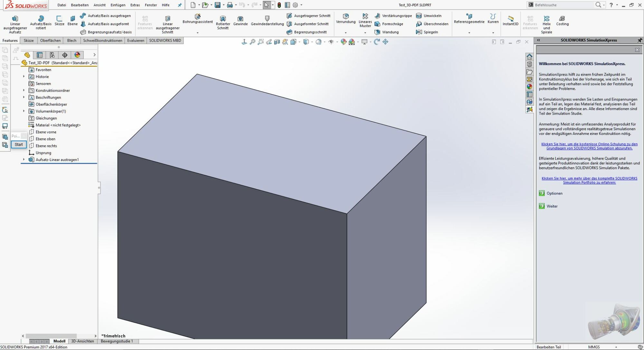Collapse the SimulationXpress task pane
Screen dimensions: 644x350
point(538,40)
